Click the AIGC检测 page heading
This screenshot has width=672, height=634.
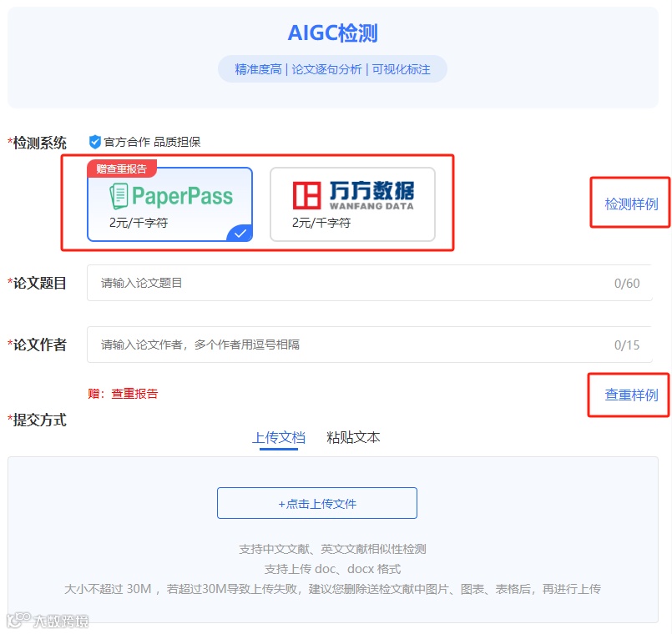pyautogui.click(x=332, y=33)
